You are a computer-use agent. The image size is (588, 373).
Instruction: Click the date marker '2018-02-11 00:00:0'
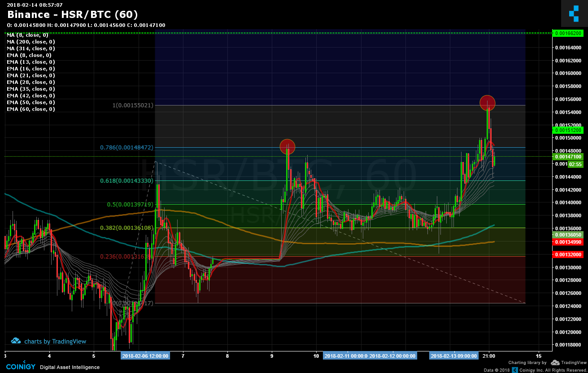click(345, 356)
